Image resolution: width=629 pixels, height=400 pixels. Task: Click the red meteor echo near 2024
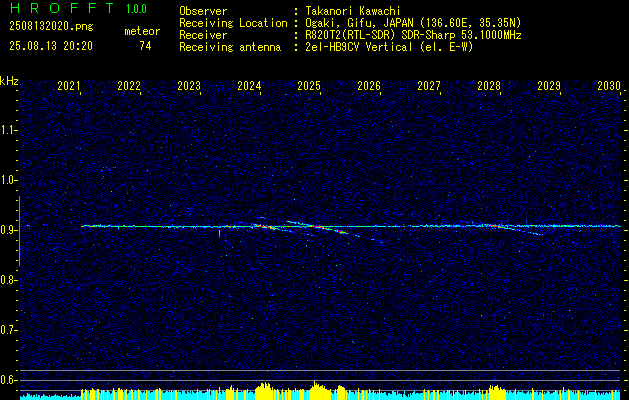point(265,227)
